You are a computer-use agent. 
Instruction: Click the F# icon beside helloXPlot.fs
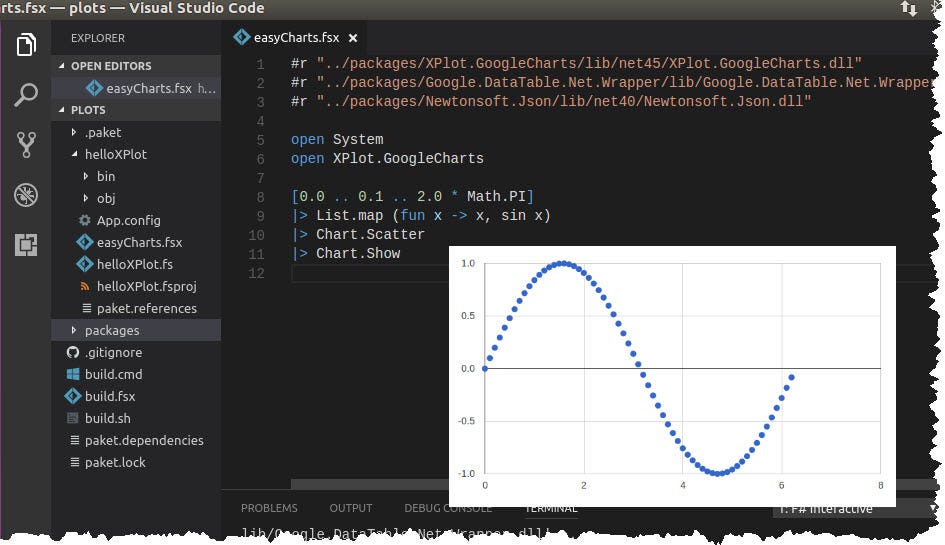(x=85, y=264)
